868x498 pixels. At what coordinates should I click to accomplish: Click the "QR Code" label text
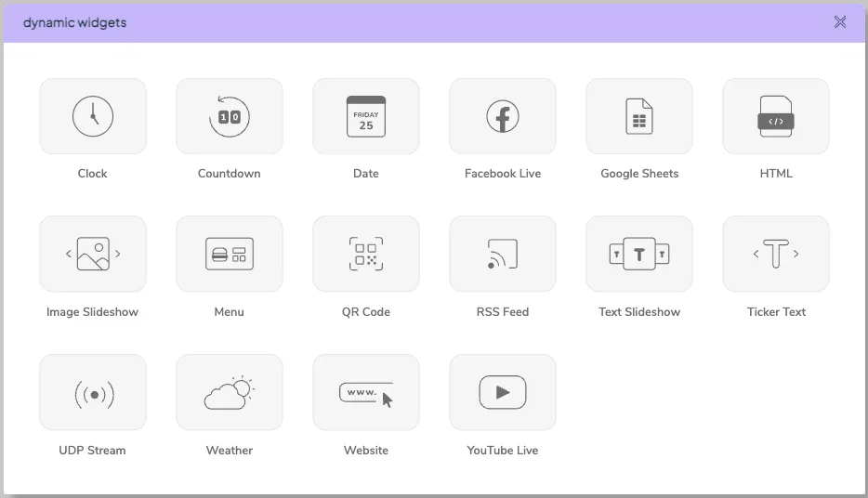pyautogui.click(x=366, y=311)
